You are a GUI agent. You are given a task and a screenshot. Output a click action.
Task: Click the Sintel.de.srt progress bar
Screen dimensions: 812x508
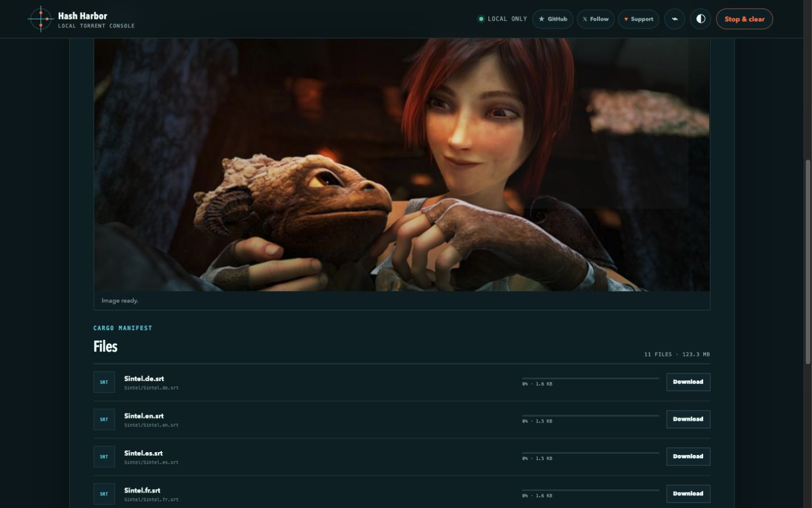tap(590, 378)
